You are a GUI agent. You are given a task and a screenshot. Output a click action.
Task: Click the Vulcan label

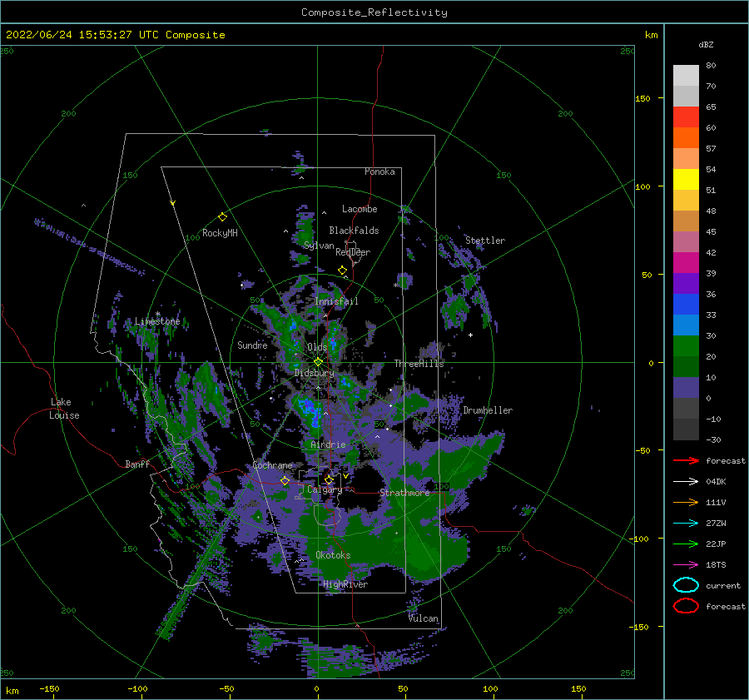(x=424, y=618)
